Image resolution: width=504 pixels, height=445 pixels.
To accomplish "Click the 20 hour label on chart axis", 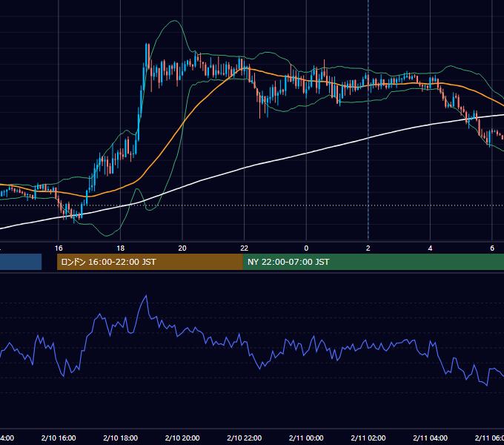I will tap(182, 248).
